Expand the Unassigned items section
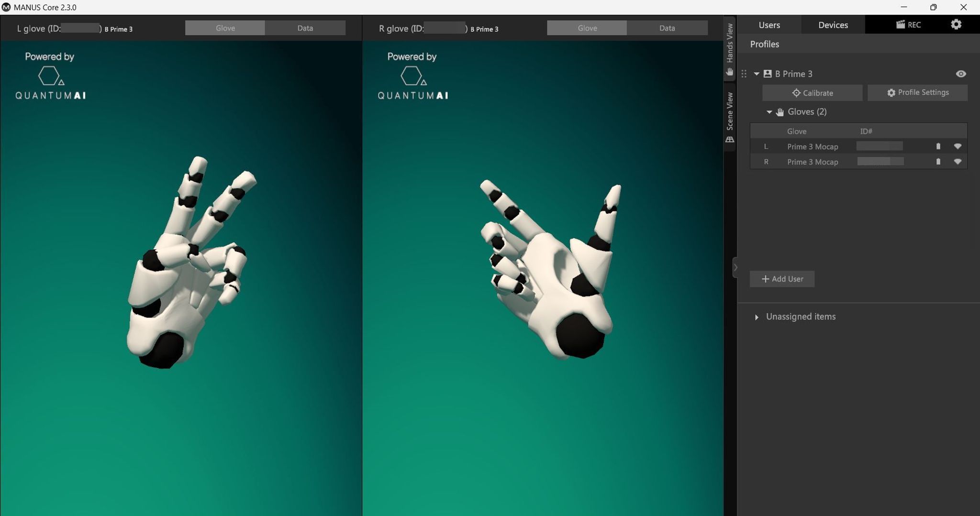 757,317
